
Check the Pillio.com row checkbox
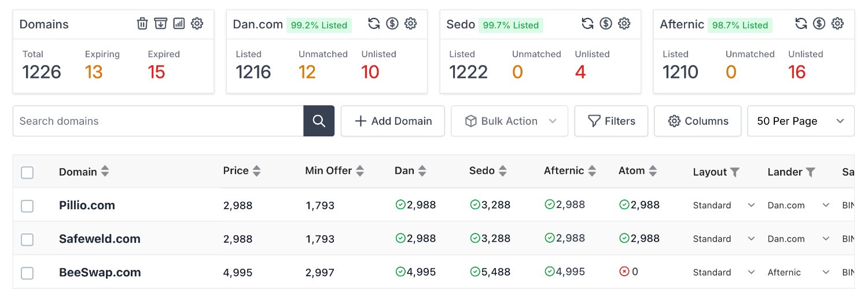27,206
